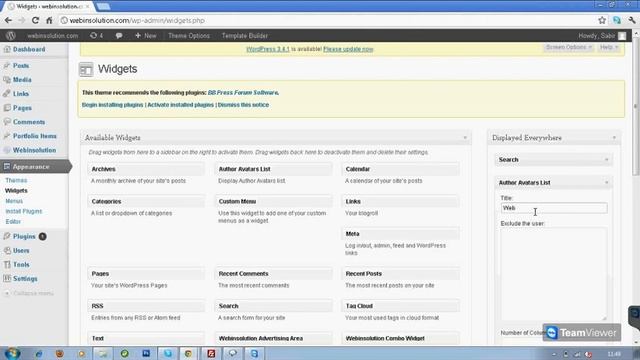
Task: Open Links in the admin sidebar
Action: point(20,94)
